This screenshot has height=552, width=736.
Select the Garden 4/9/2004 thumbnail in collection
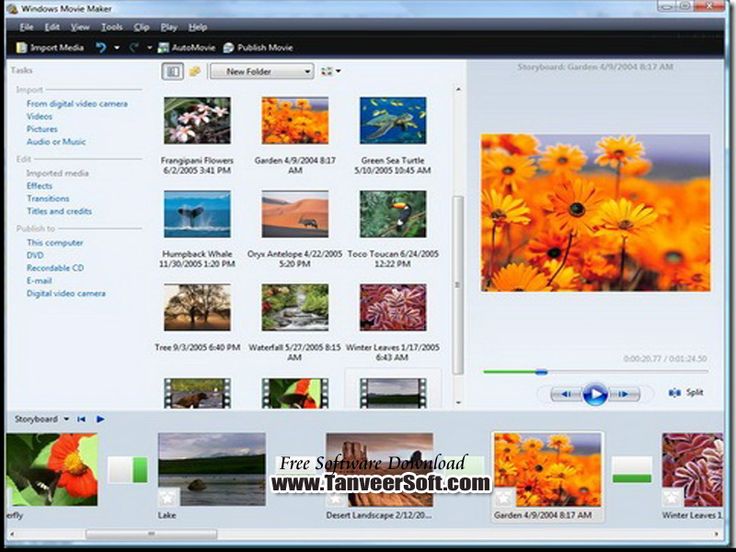[x=295, y=120]
